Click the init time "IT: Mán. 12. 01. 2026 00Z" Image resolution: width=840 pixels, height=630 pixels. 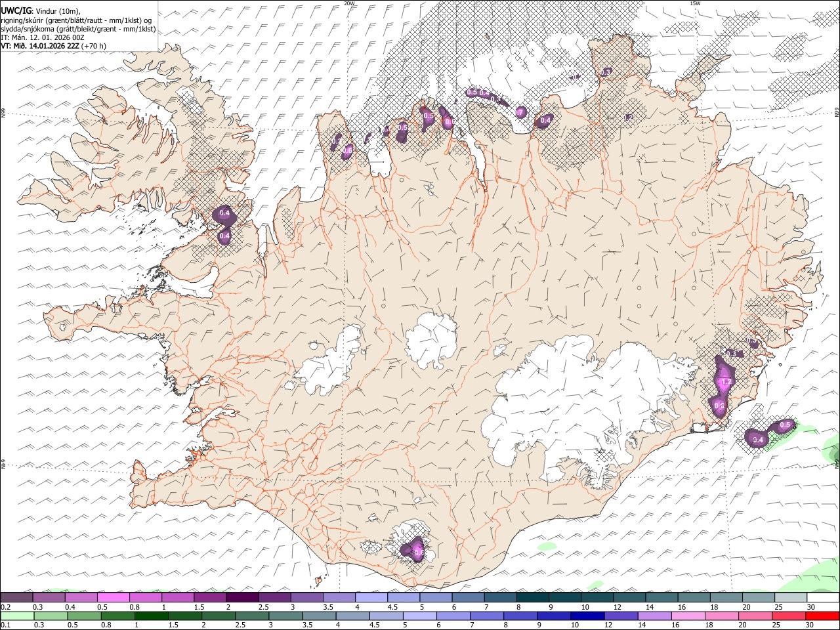tap(43, 37)
